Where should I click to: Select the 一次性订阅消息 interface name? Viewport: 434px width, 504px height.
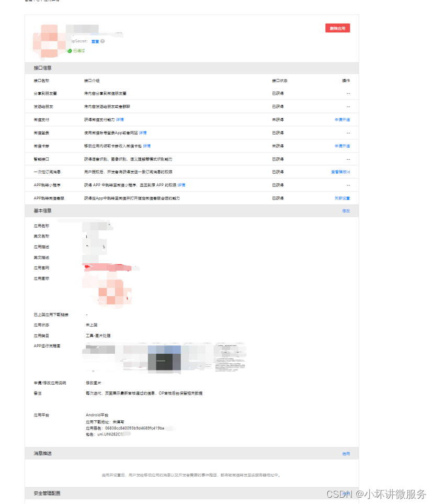point(47,172)
